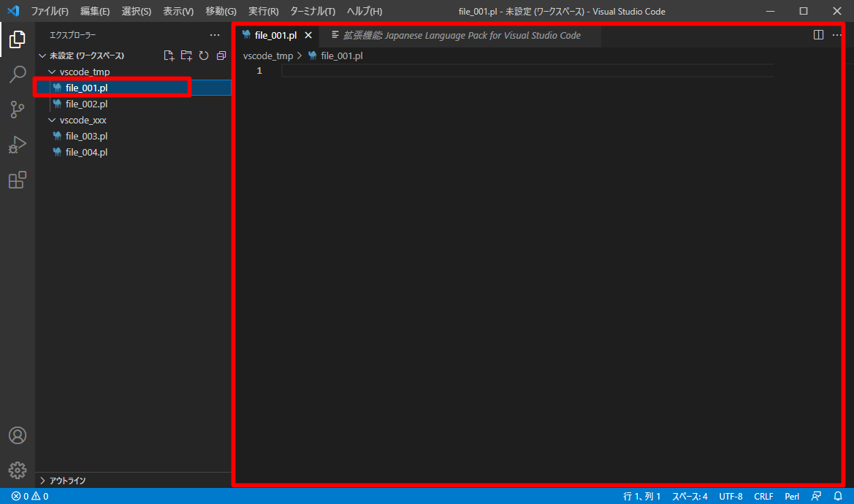This screenshot has height=504, width=854.
Task: Click the New Folder icon in explorer
Action: tap(186, 56)
